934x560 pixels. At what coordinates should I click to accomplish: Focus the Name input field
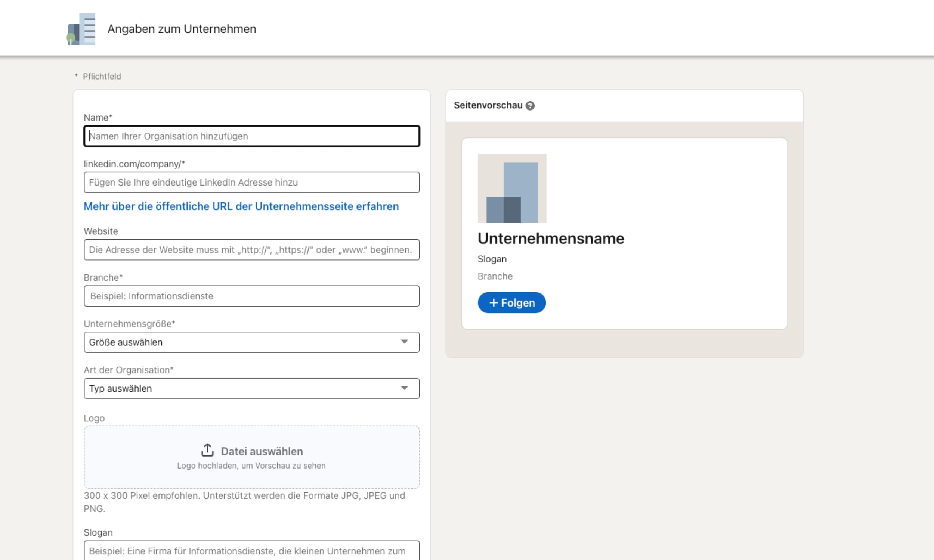click(x=251, y=136)
